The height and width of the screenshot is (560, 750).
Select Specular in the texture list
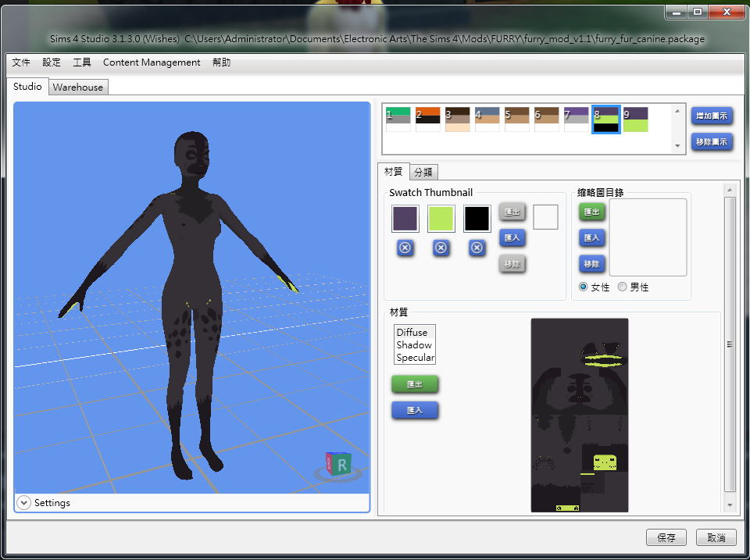tap(415, 357)
